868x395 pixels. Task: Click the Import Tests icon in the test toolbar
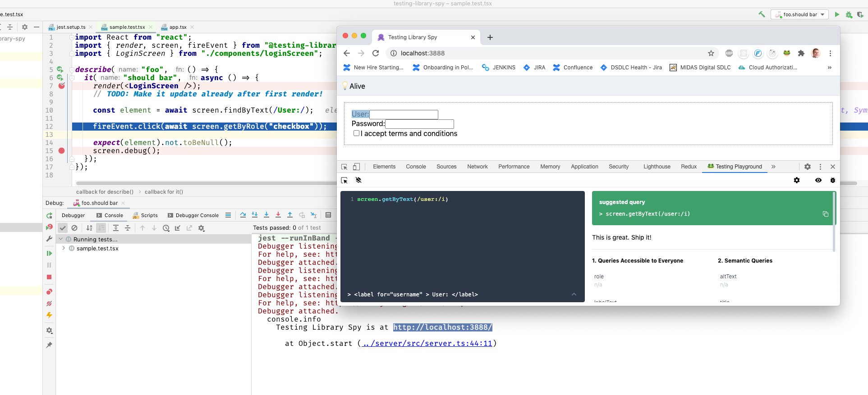(178, 228)
